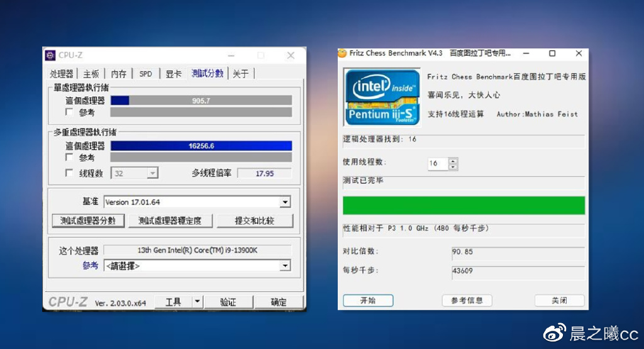Click the 13th Gen Intel Core i9-13900K field
This screenshot has width=644, height=349.
[x=197, y=250]
